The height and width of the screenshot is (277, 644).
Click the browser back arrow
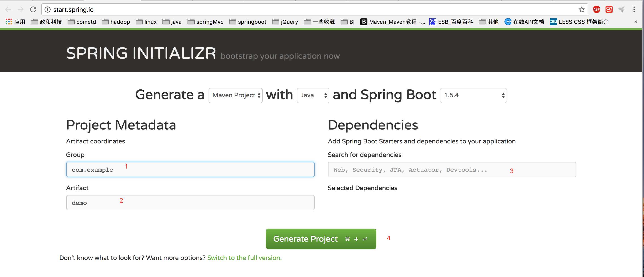click(8, 9)
